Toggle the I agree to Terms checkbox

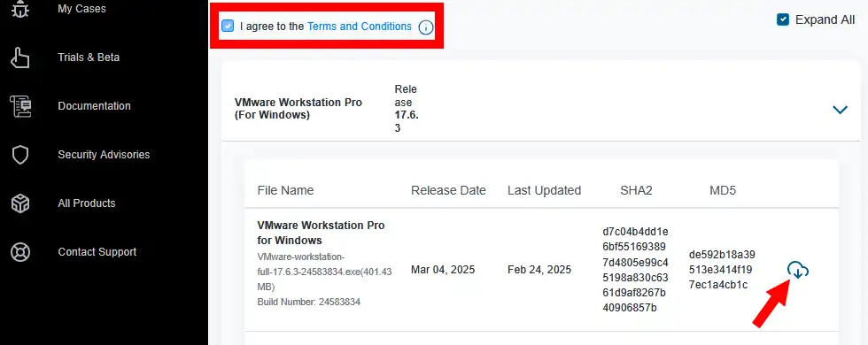[x=228, y=26]
